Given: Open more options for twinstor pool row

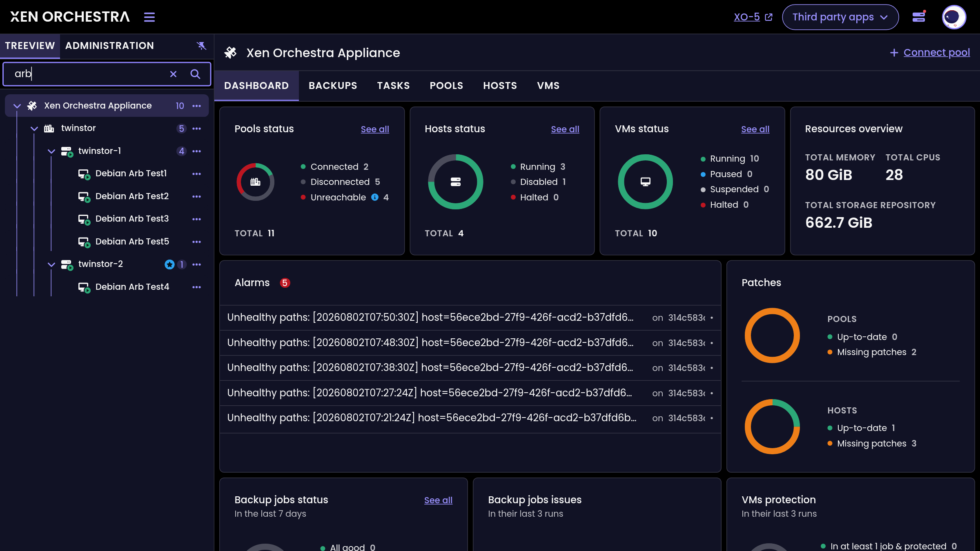Looking at the screenshot, I should (x=197, y=129).
